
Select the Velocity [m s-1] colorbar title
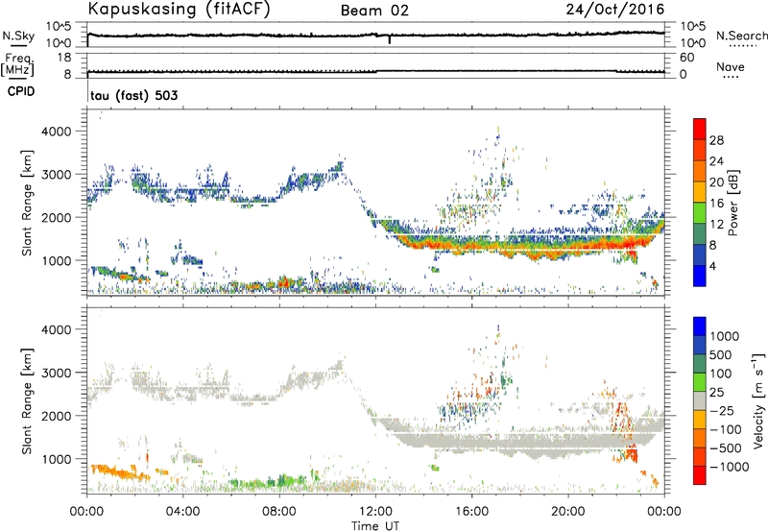(758, 400)
